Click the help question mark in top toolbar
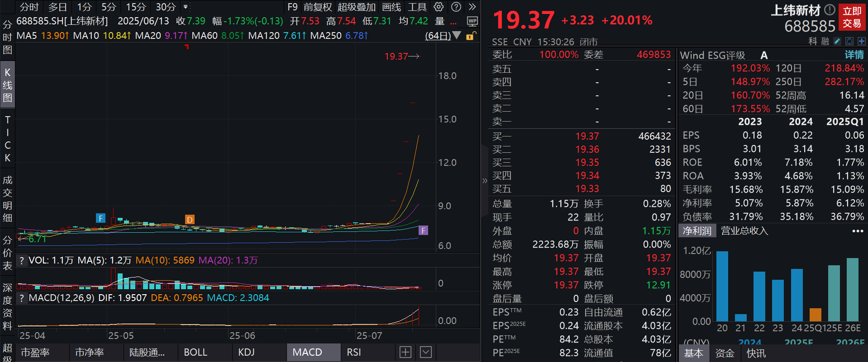 pyautogui.click(x=456, y=7)
